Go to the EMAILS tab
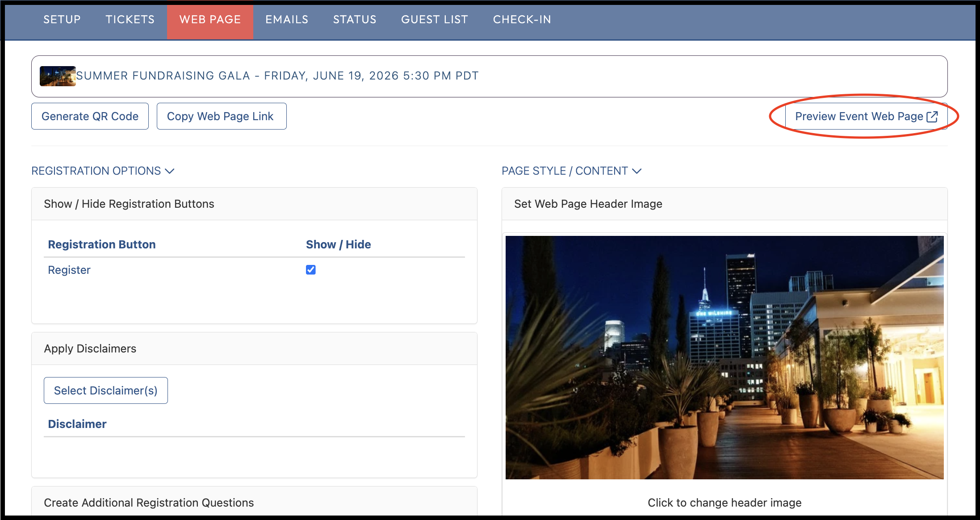The image size is (980, 520). click(x=287, y=20)
